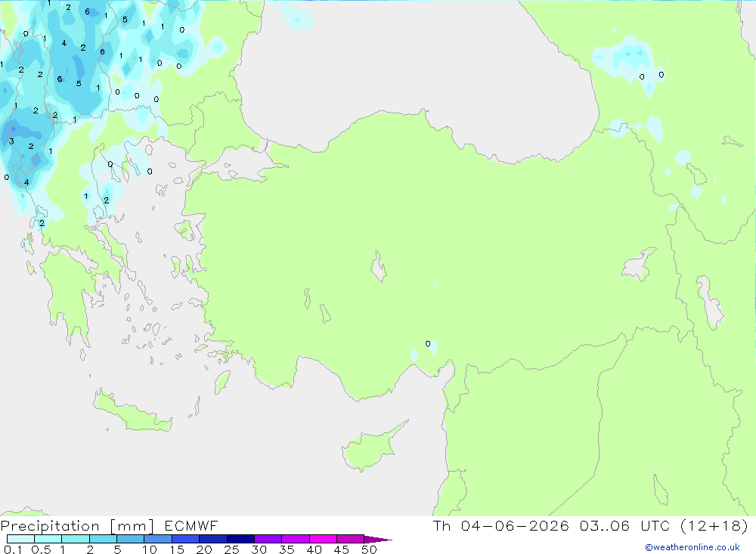Click the legend tick label '0.1'
The width and height of the screenshot is (756, 554).
[13, 549]
